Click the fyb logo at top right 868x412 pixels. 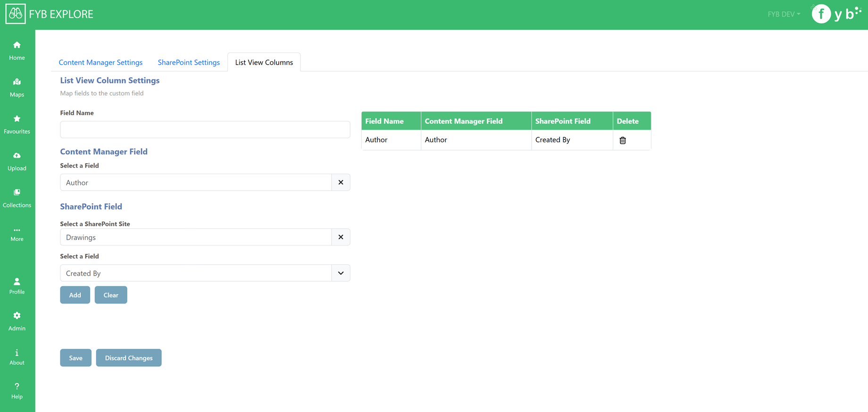(x=836, y=14)
